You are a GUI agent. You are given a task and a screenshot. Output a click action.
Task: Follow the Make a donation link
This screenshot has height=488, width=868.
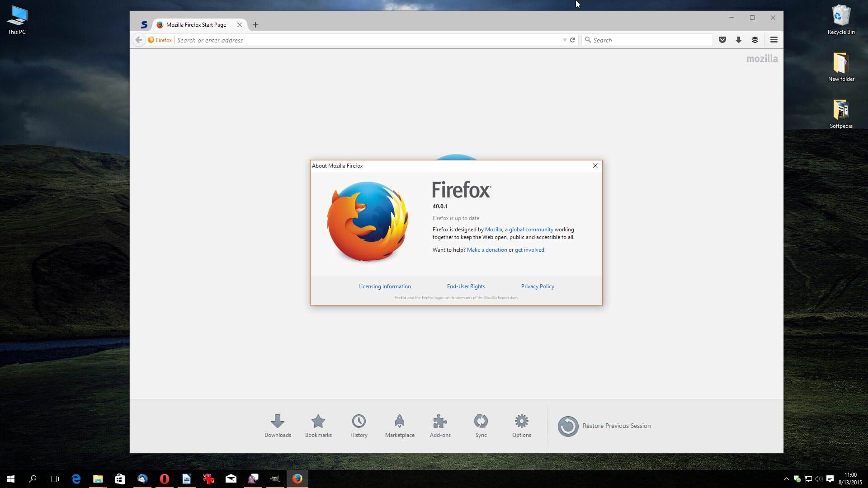[x=487, y=250]
